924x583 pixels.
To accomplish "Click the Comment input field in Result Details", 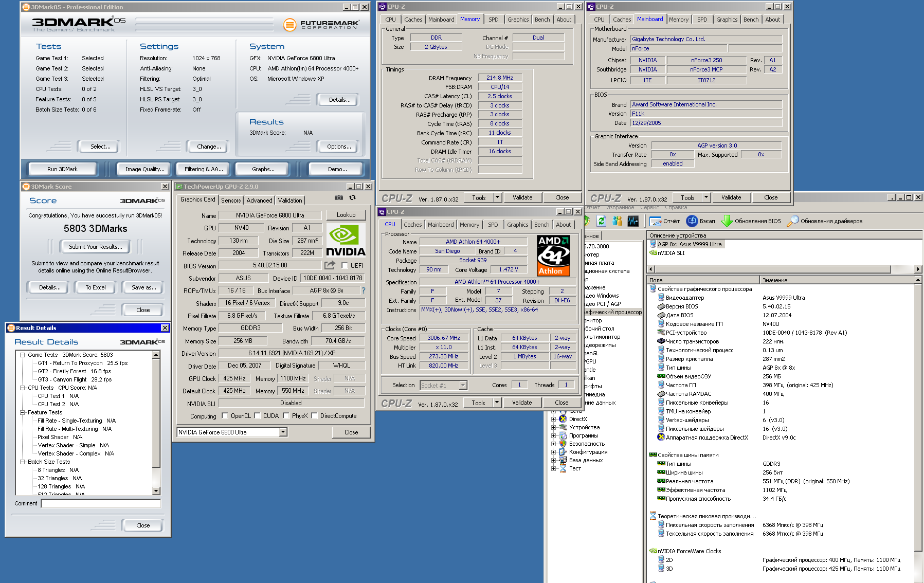I will [101, 504].
